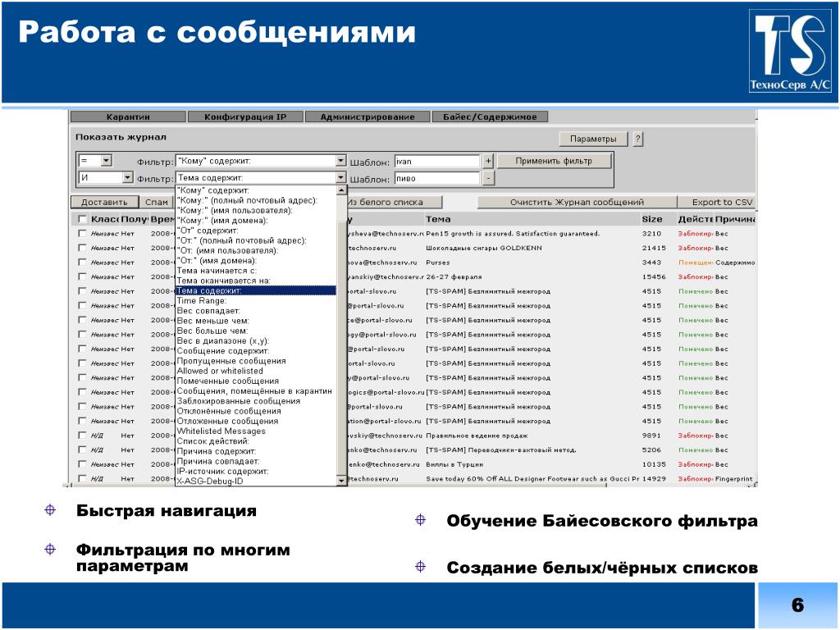Choose '"От" содержит:' option
Viewport: 840px width, 630px height.
coord(256,231)
